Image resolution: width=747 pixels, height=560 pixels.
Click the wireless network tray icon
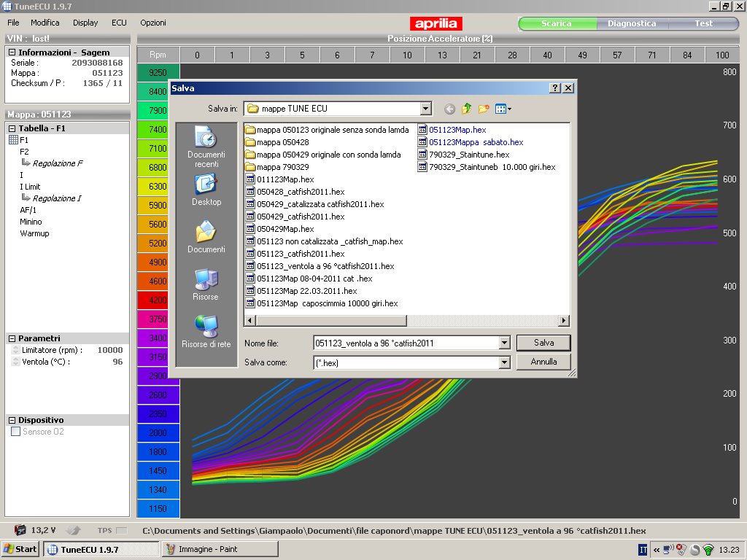[x=708, y=550]
